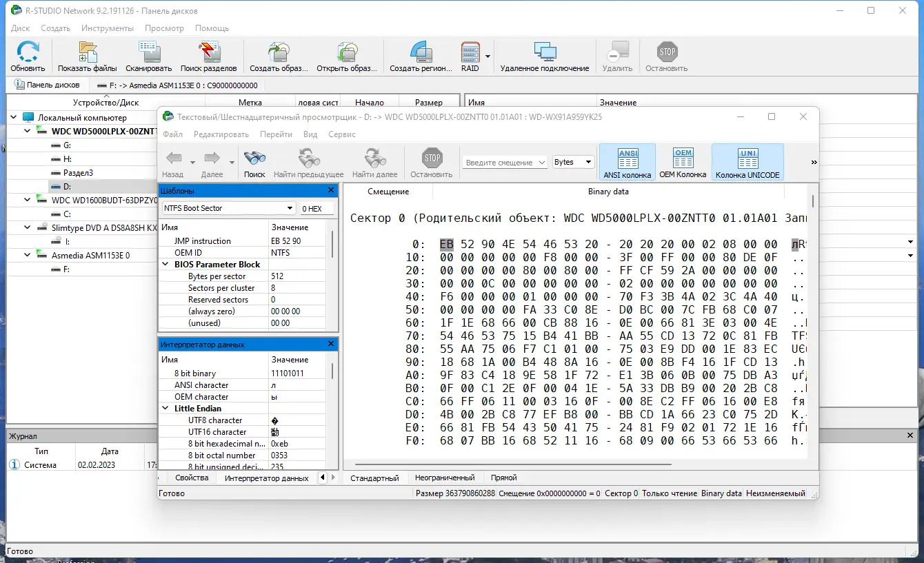
Task: Click the 0 HEX field in Шаблоны
Action: point(317,209)
